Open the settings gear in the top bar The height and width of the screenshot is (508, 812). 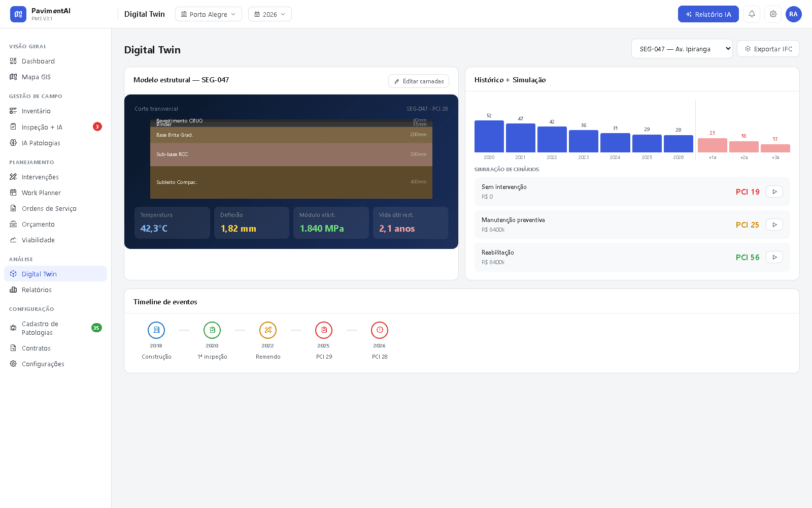pyautogui.click(x=773, y=14)
